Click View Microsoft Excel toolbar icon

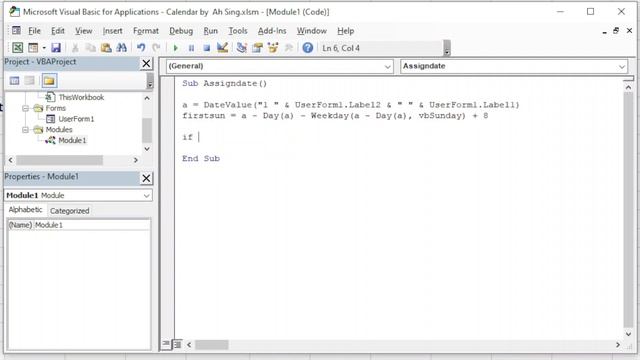(x=17, y=48)
